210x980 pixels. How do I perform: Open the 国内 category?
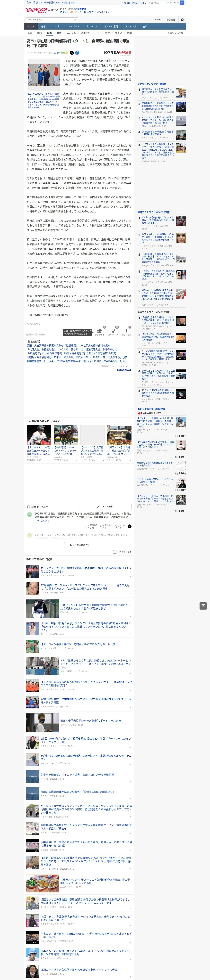coord(40,33)
